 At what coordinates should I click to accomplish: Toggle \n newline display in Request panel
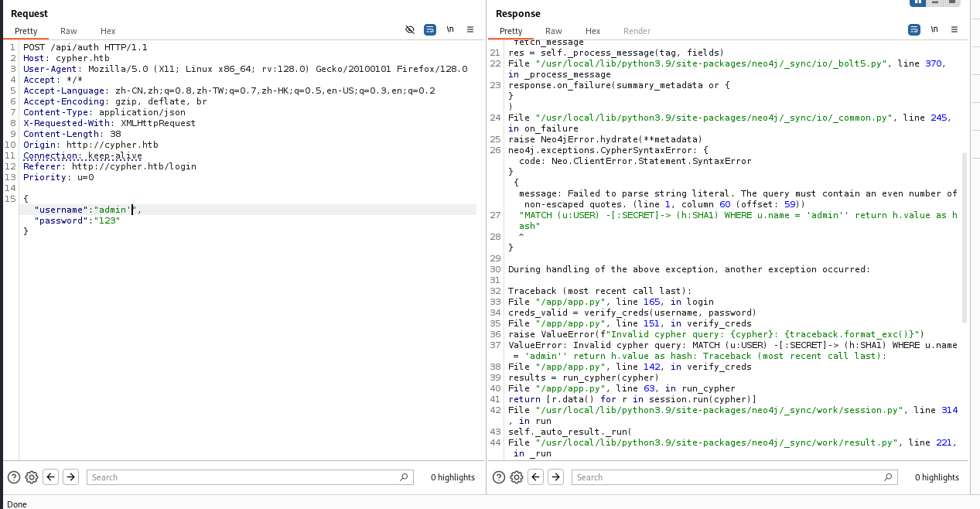click(450, 29)
